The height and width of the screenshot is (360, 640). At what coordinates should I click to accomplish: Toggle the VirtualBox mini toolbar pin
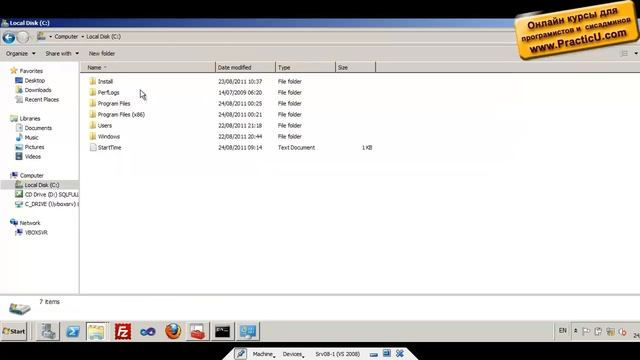coord(240,354)
